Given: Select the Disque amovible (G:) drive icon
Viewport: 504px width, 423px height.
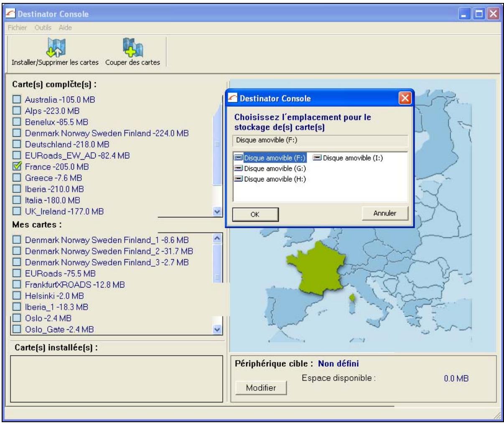Looking at the screenshot, I should pos(239,168).
